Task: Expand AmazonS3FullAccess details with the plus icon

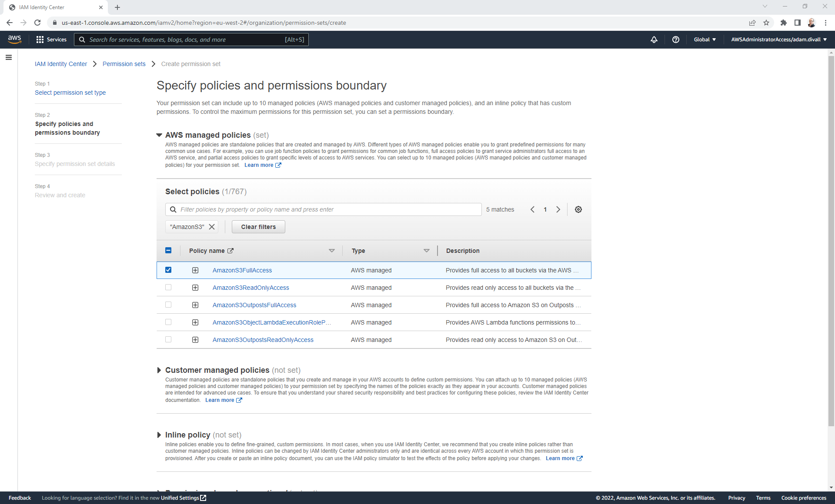Action: pos(195,270)
